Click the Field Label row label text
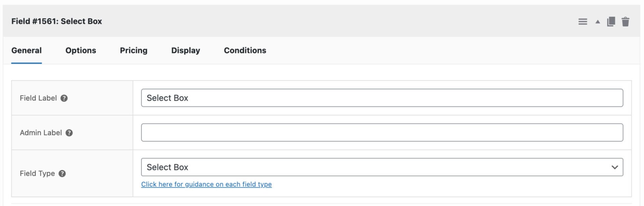This screenshot has width=644, height=206. click(38, 98)
